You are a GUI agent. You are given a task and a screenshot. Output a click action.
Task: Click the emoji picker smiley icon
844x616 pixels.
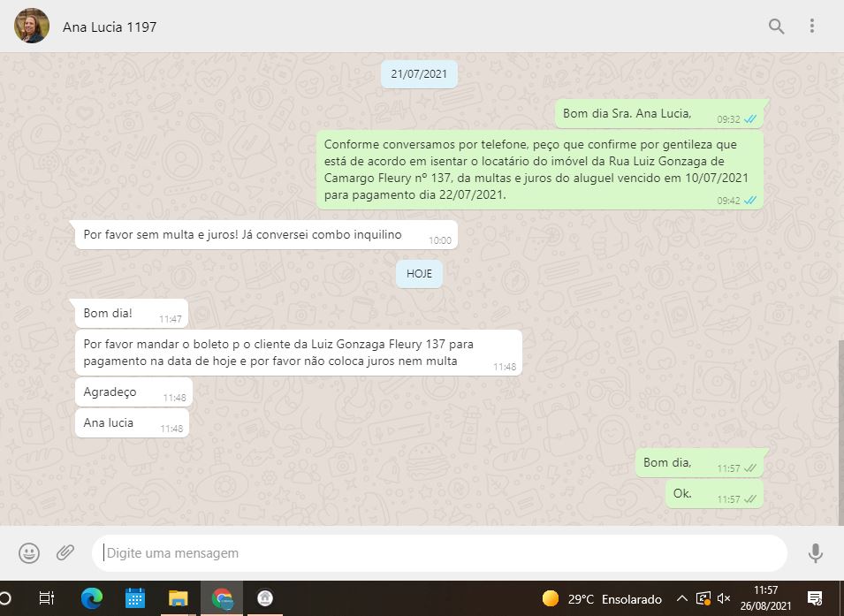[x=29, y=553]
